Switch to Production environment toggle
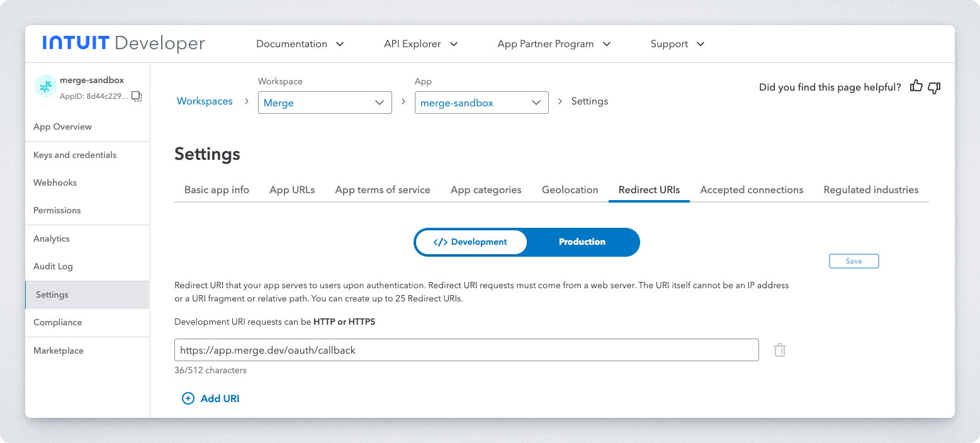The image size is (980, 443). [x=582, y=242]
